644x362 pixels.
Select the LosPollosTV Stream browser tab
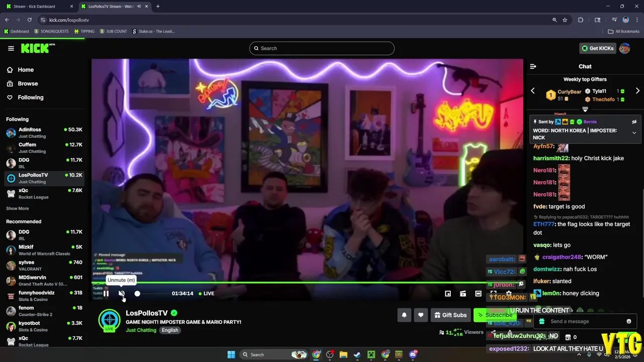pos(115,7)
